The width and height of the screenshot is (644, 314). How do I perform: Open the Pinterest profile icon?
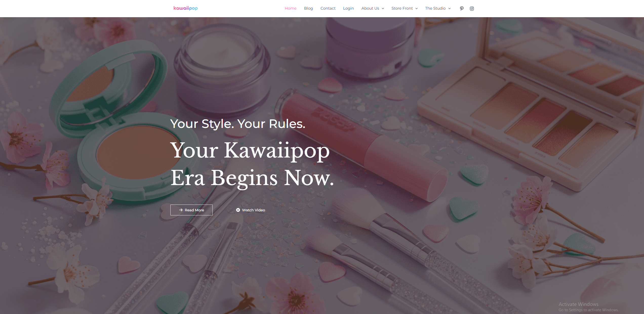coord(462,9)
